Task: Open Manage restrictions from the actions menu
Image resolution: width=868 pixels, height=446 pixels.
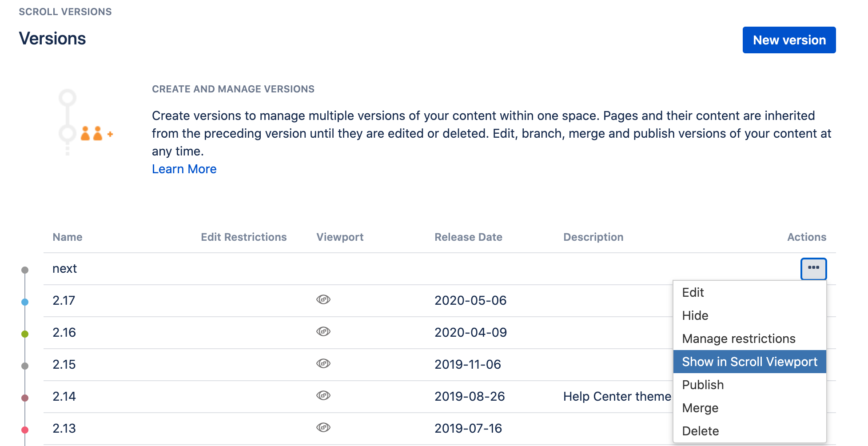Action: click(x=738, y=339)
